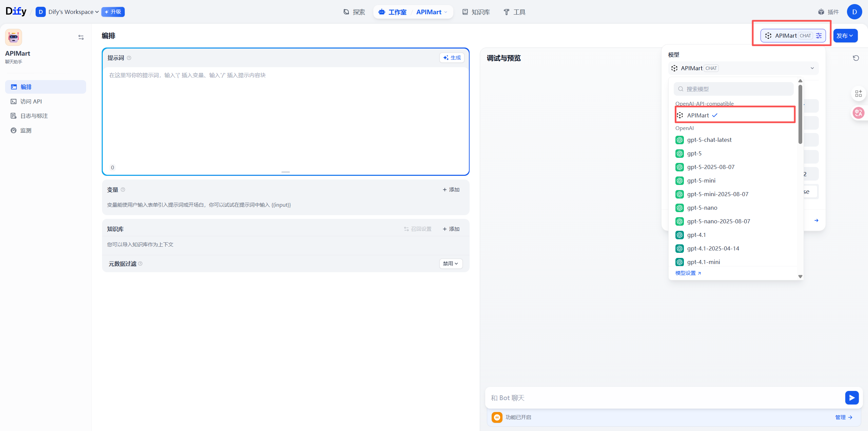Open the 发布 dropdown button
Viewport: 868px width, 431px height.
(x=845, y=35)
